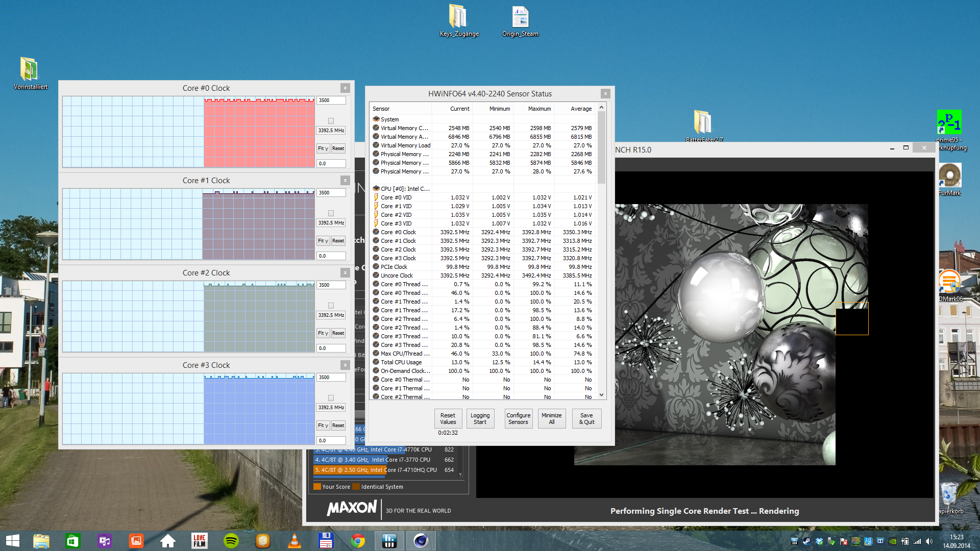The height and width of the screenshot is (551, 980).
Task: Close the Core #0 Clock graph window
Action: point(345,88)
